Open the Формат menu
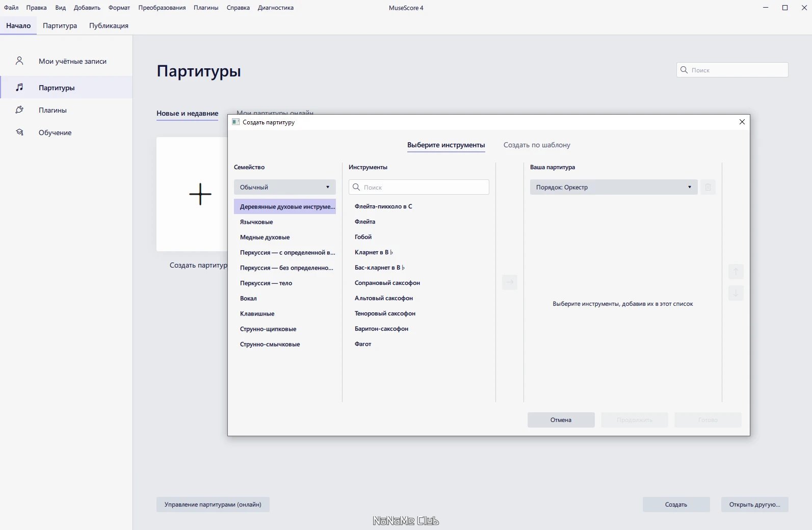The image size is (812, 530). pyautogui.click(x=119, y=8)
